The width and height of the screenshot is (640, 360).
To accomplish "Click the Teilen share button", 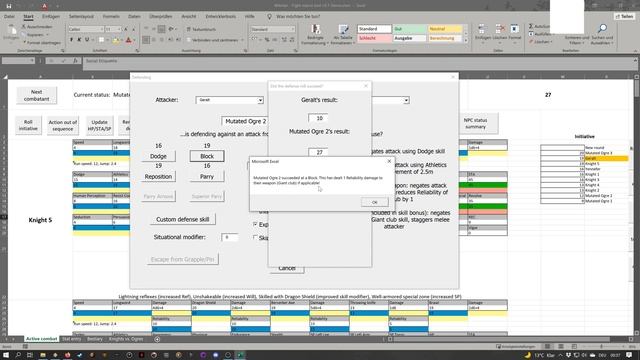I will (x=625, y=16).
